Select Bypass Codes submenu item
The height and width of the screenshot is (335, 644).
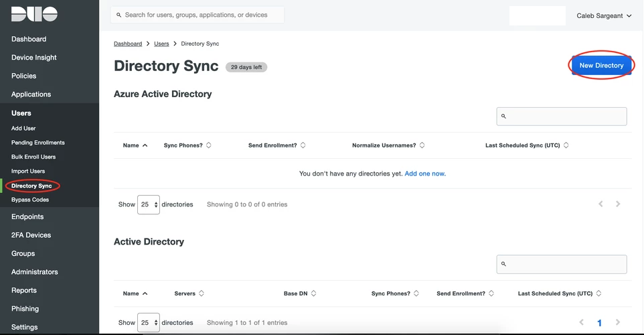(x=30, y=200)
